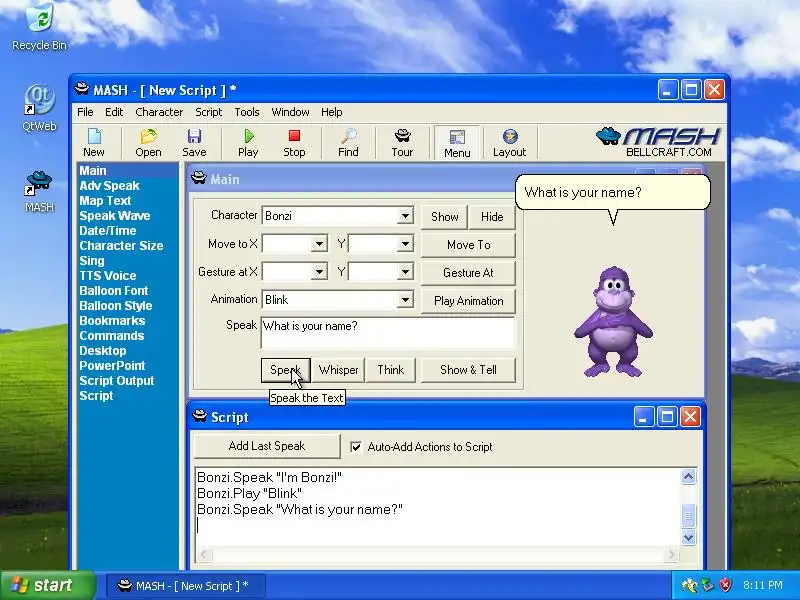The image size is (800, 600).
Task: Click the second system tray icon
Action: (708, 585)
